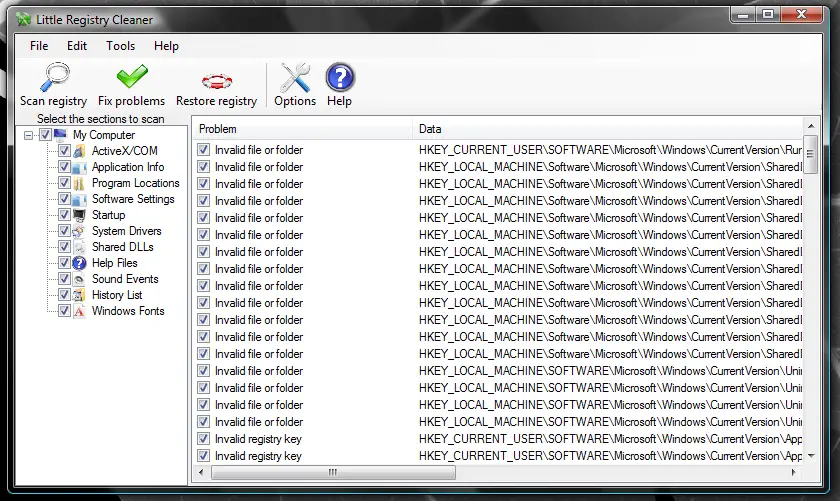Select the ActiveX/COM tree item
Image resolution: width=840 pixels, height=501 pixels.
point(124,151)
